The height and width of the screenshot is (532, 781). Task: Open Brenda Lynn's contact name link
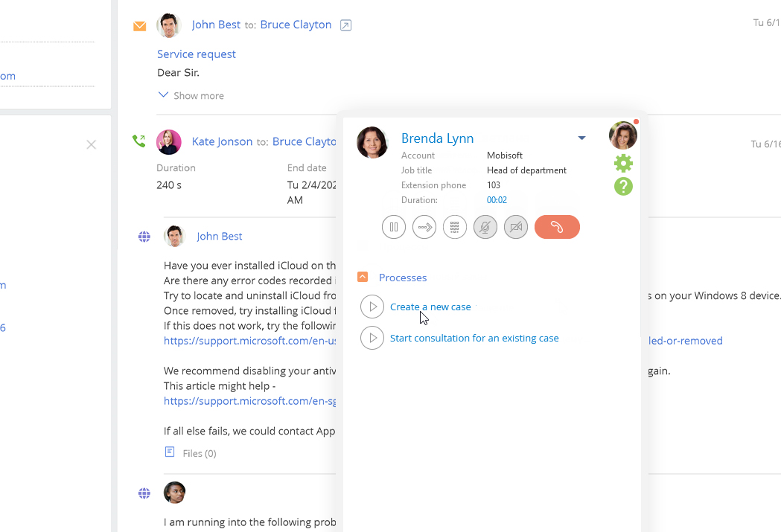pos(437,138)
